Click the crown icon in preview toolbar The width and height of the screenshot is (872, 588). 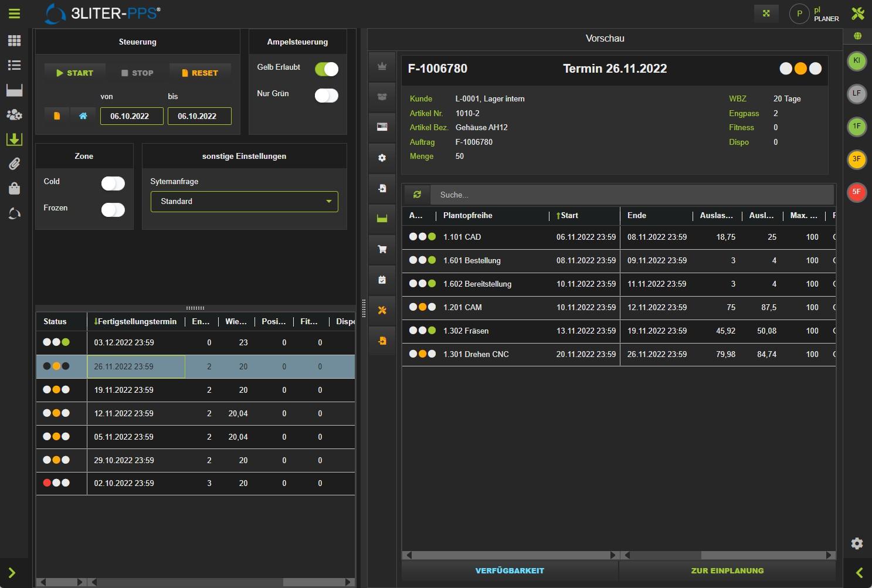coord(382,66)
